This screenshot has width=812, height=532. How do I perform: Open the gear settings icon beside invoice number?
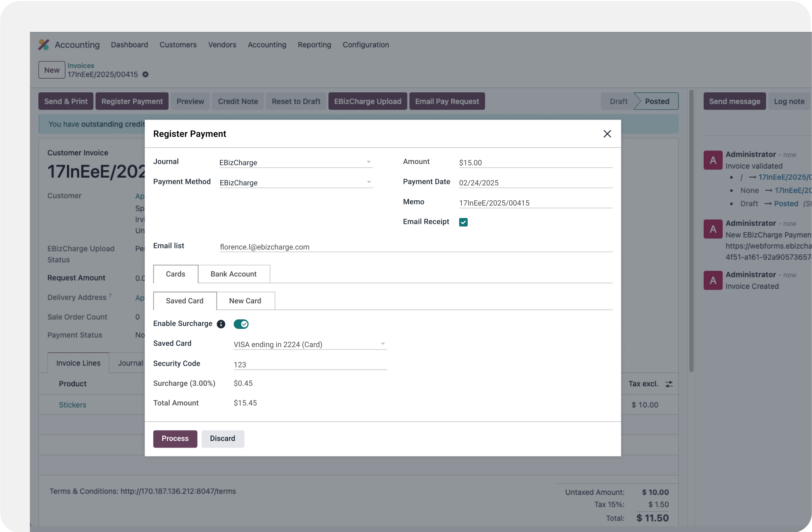pos(145,75)
